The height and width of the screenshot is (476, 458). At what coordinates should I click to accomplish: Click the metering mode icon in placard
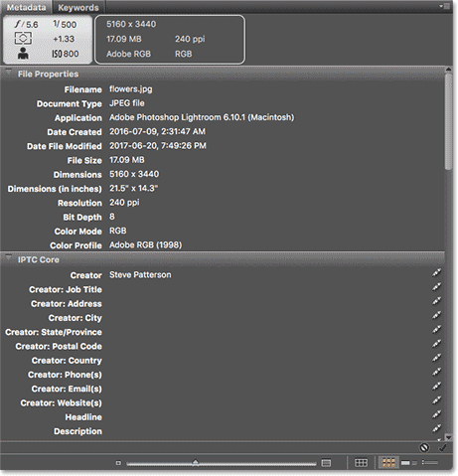(23, 39)
